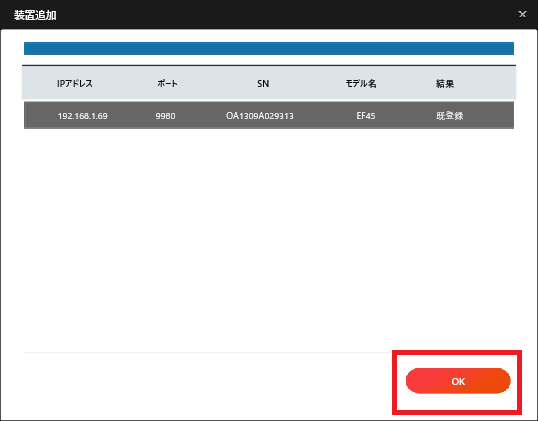Click the EF45 model name cell

[366, 116]
